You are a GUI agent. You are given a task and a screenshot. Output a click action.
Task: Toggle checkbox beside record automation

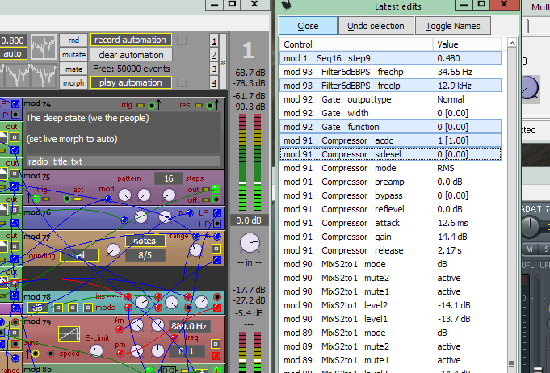[182, 40]
